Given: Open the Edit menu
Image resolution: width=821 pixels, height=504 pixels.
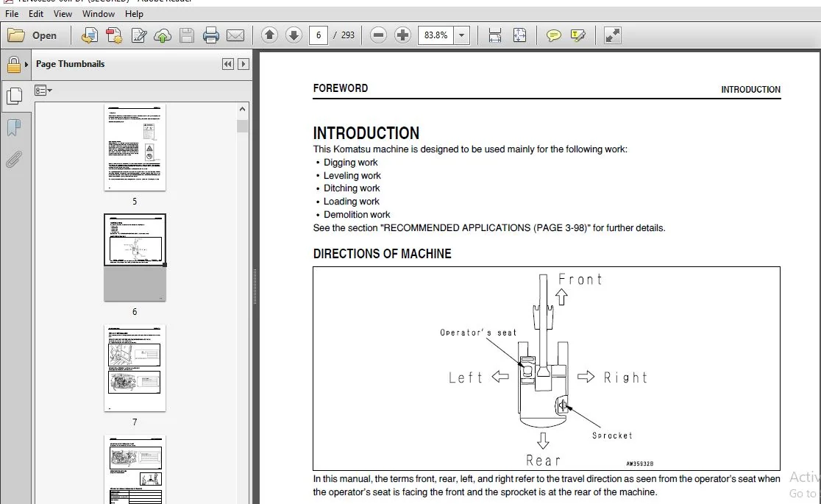Looking at the screenshot, I should [36, 14].
